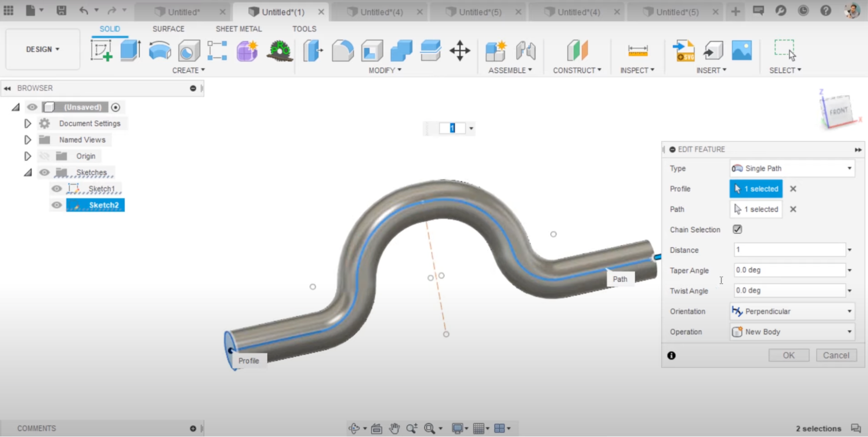Screen dimensions: 868x437
Task: Expand the Document Settings tree node
Action: click(27, 124)
